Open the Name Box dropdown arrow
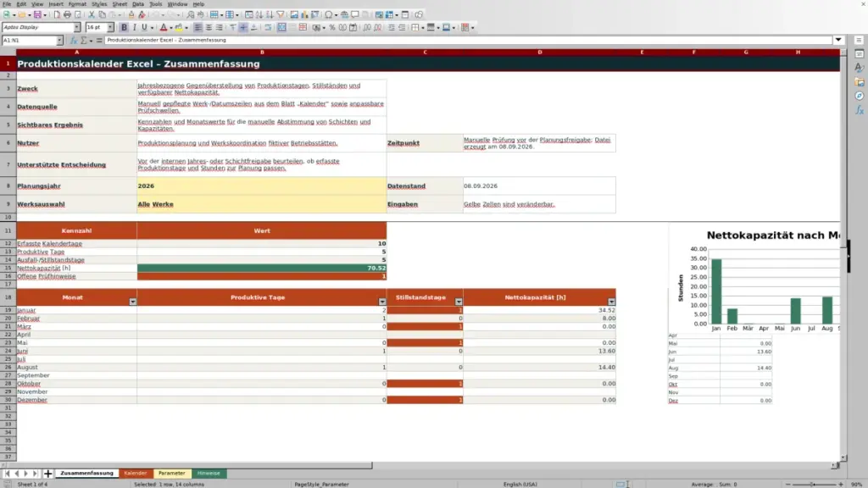The height and width of the screenshot is (488, 868). tap(60, 41)
